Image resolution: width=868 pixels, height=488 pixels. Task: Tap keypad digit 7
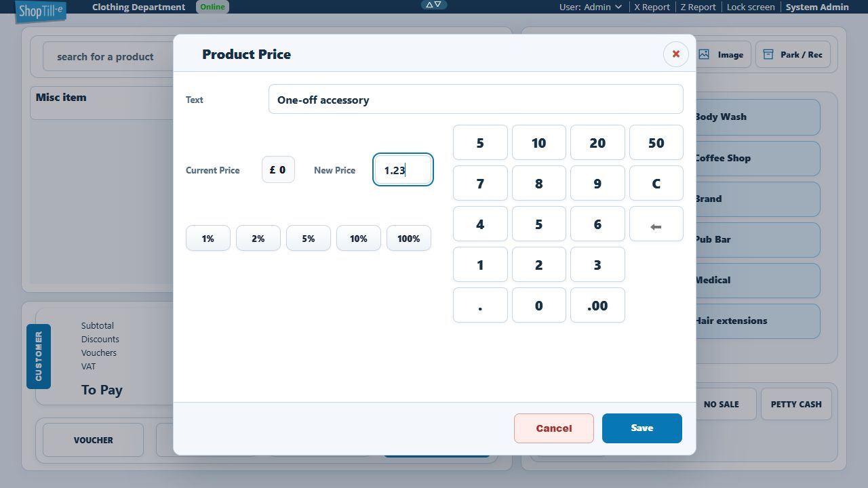click(480, 183)
